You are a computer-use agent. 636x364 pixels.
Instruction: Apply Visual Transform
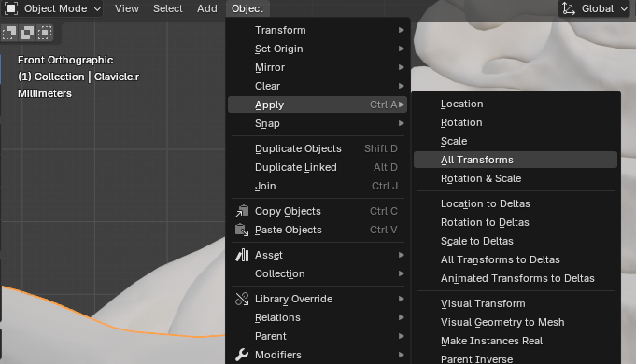coord(516,303)
